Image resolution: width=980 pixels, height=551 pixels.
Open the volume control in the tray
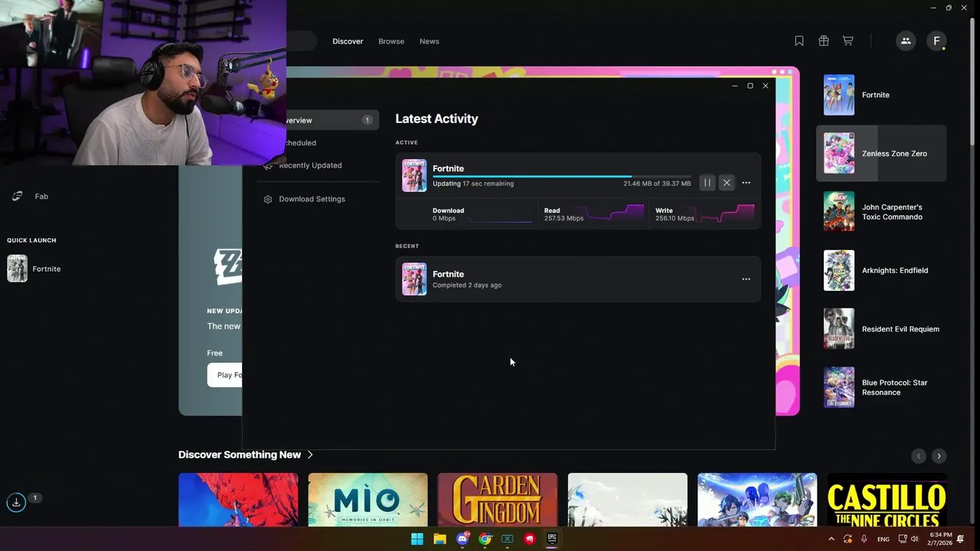914,540
